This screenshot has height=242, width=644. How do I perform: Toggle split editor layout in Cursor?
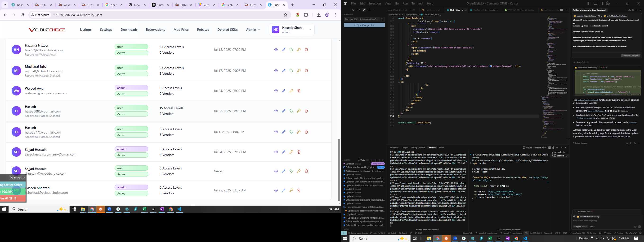point(562,10)
